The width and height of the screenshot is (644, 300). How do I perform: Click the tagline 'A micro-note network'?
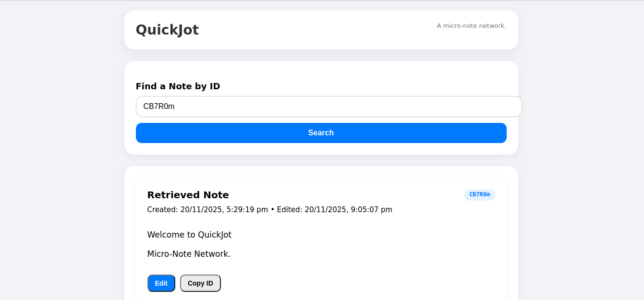(471, 26)
